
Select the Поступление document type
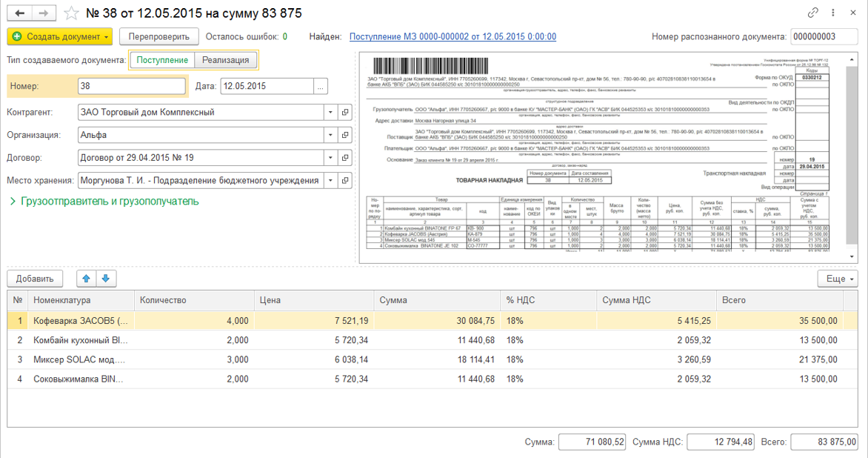(x=161, y=60)
